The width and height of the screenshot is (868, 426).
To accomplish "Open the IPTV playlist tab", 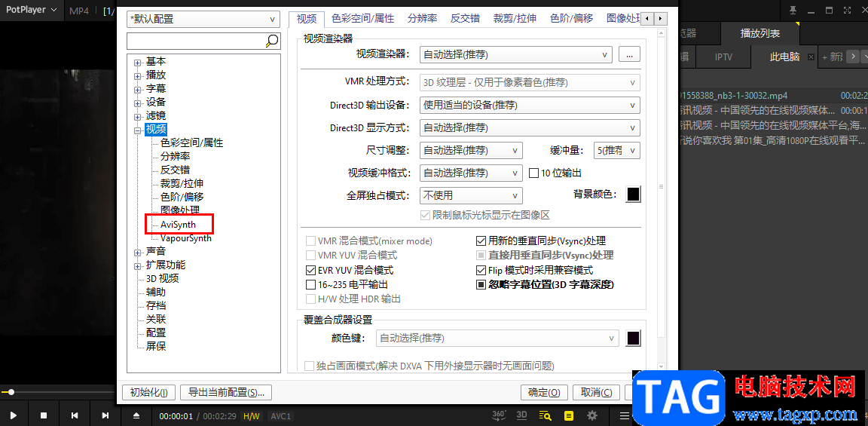I will (x=723, y=57).
